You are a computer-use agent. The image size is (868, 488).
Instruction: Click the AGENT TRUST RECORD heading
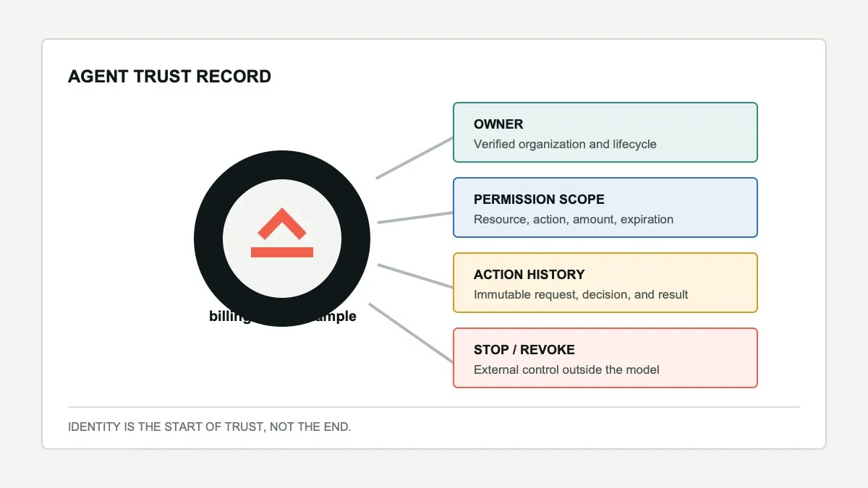(169, 77)
